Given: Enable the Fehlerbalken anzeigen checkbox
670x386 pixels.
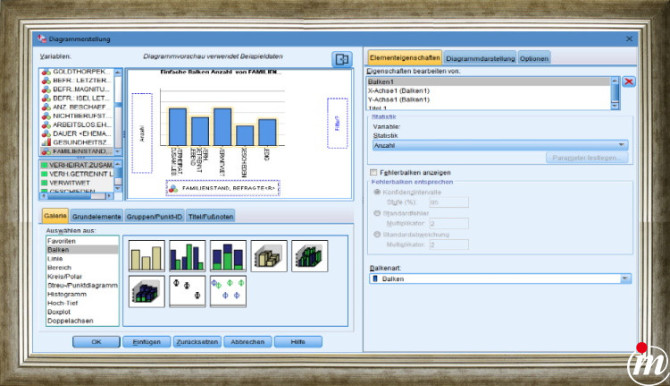Looking at the screenshot, I should coord(374,172).
